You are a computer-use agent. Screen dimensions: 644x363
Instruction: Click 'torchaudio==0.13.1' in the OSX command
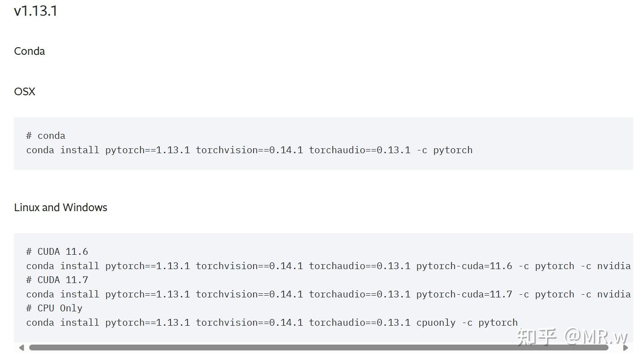[359, 150]
